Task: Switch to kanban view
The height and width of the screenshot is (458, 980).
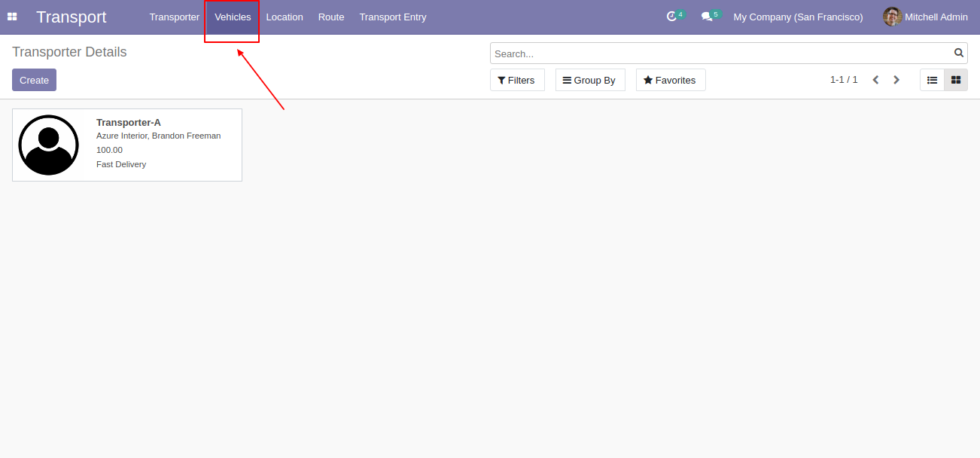Action: (956, 80)
